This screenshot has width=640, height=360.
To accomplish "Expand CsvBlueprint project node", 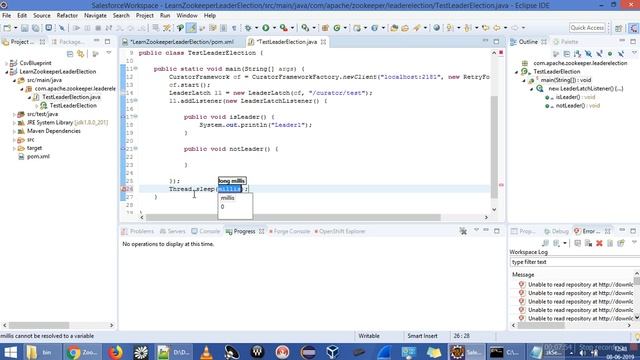I will click(x=7, y=63).
